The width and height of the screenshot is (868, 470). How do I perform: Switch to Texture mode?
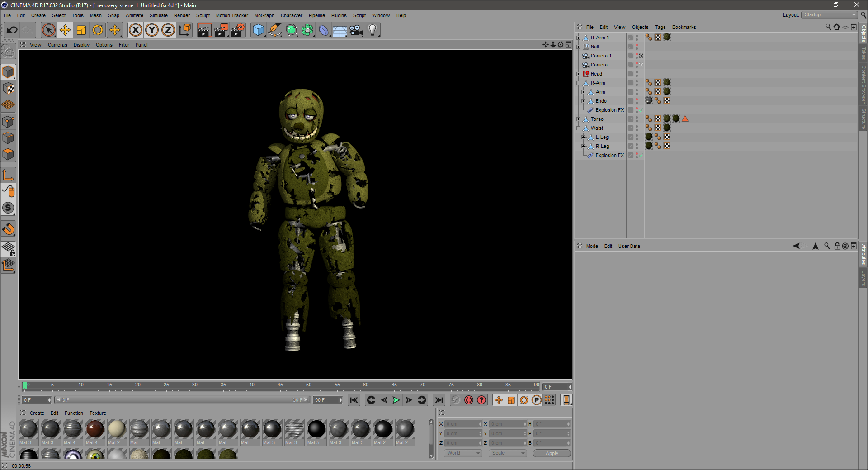pos(8,89)
